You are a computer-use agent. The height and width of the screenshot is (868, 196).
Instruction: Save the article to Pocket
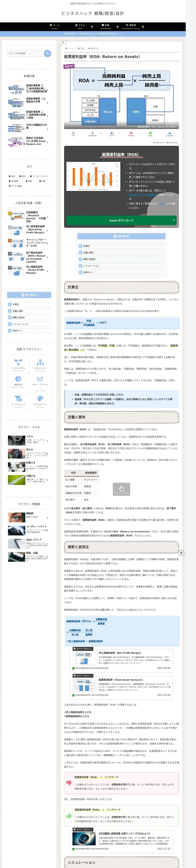point(131,134)
